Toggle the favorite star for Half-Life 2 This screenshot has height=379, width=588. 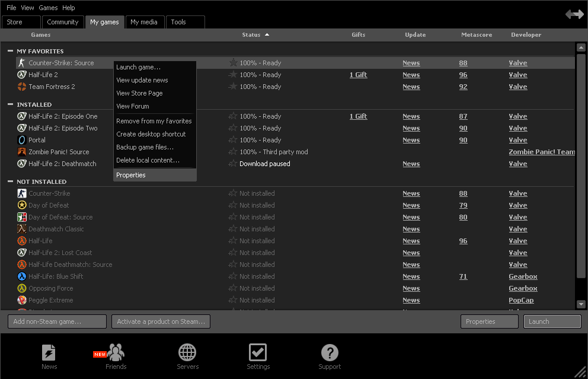pyautogui.click(x=233, y=75)
